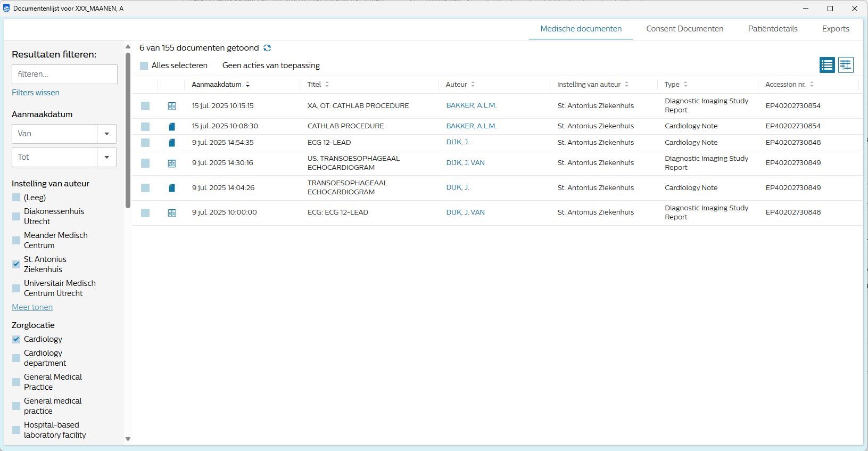
Task: Check the Alles selecteren checkbox
Action: tap(144, 66)
